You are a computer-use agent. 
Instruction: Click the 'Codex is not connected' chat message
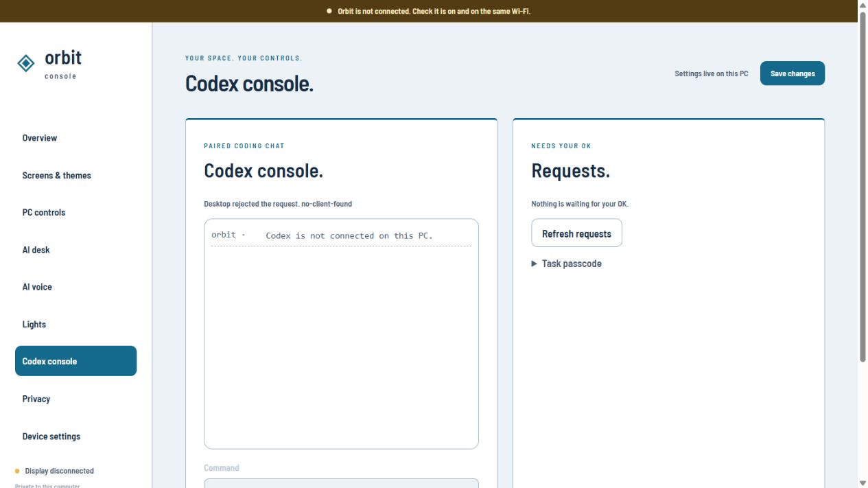point(349,235)
